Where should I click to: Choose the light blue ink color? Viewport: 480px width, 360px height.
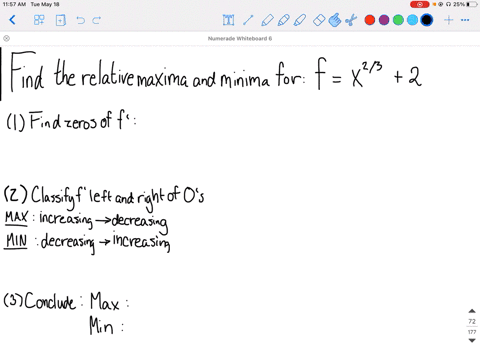pos(412,20)
